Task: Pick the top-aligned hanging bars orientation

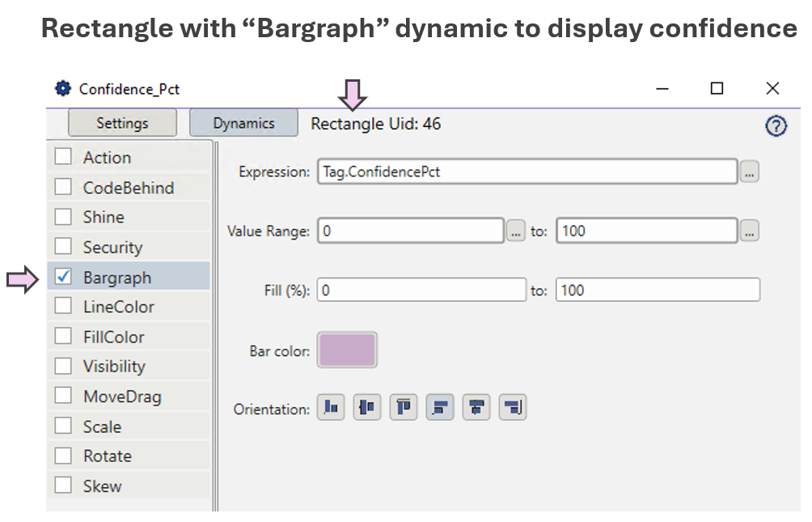Action: tap(404, 408)
